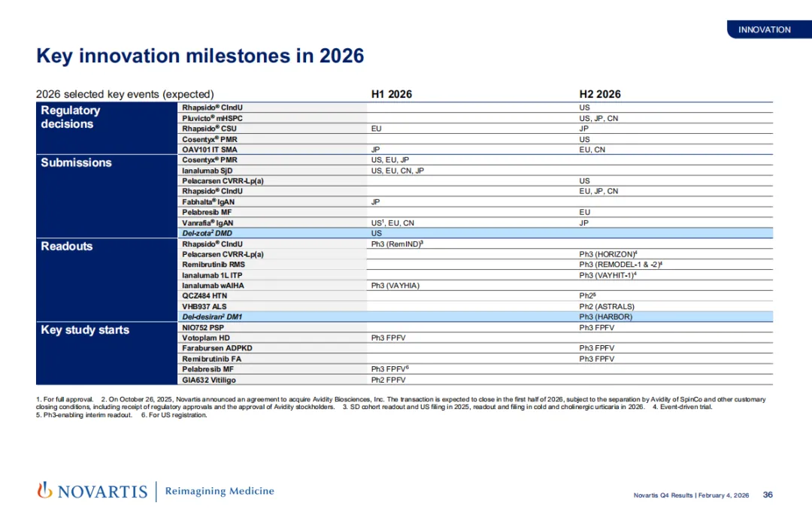Select the Ph3 (VAYHIA) readout cell
This screenshot has width=812, height=509.
point(395,286)
